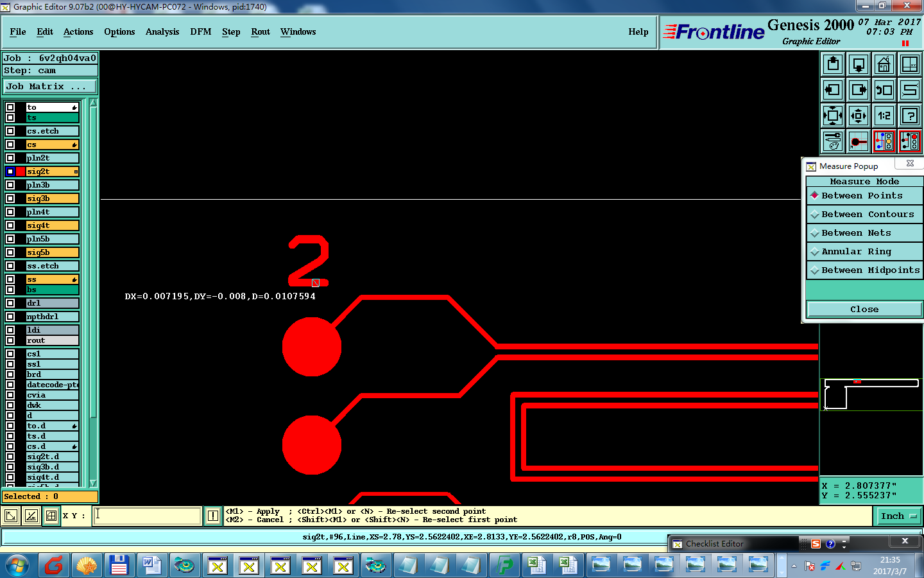Select the S-shaped serpentine path icon

pyautogui.click(x=910, y=90)
